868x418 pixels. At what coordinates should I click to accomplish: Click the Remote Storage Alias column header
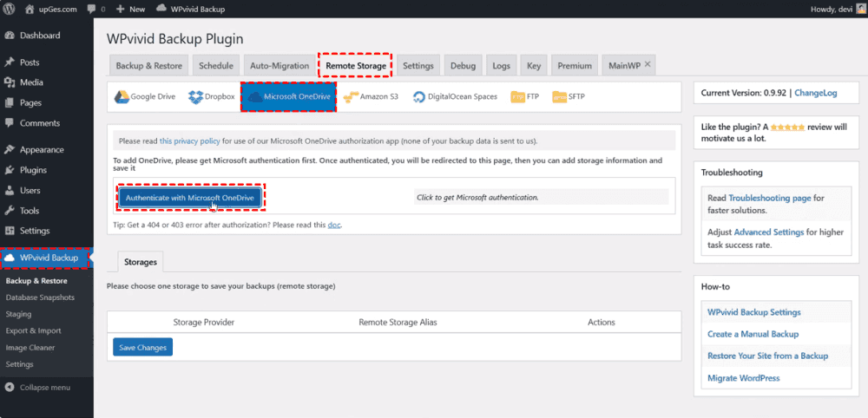pyautogui.click(x=398, y=322)
